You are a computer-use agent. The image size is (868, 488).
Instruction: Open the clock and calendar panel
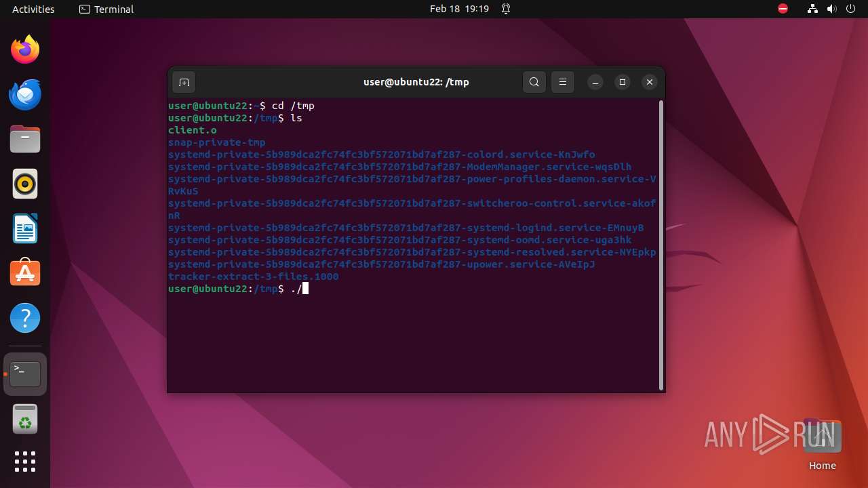click(x=459, y=9)
